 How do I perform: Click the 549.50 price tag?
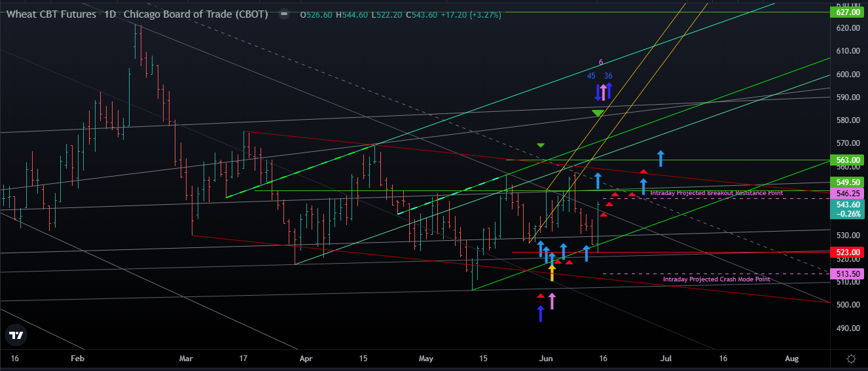pyautogui.click(x=848, y=182)
